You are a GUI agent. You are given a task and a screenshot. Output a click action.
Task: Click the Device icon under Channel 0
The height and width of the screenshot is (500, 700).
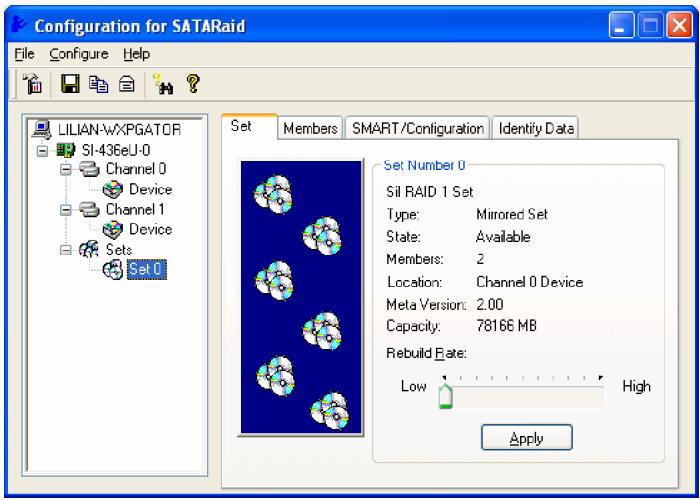(112, 189)
